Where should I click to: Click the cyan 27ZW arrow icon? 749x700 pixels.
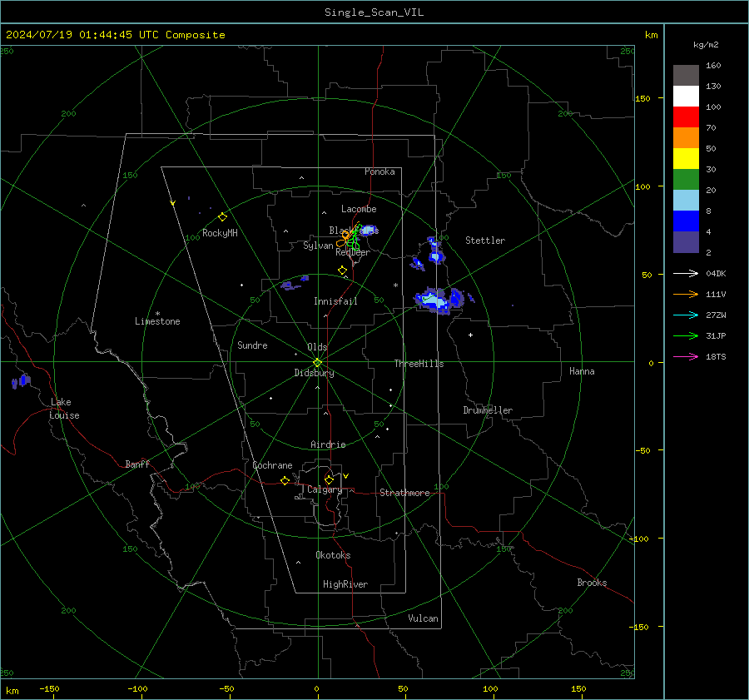686,315
